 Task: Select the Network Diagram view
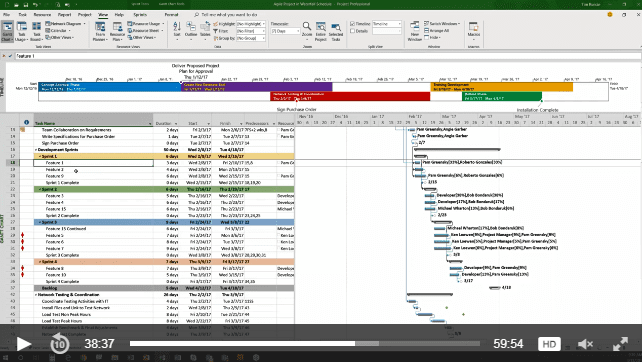(x=66, y=24)
